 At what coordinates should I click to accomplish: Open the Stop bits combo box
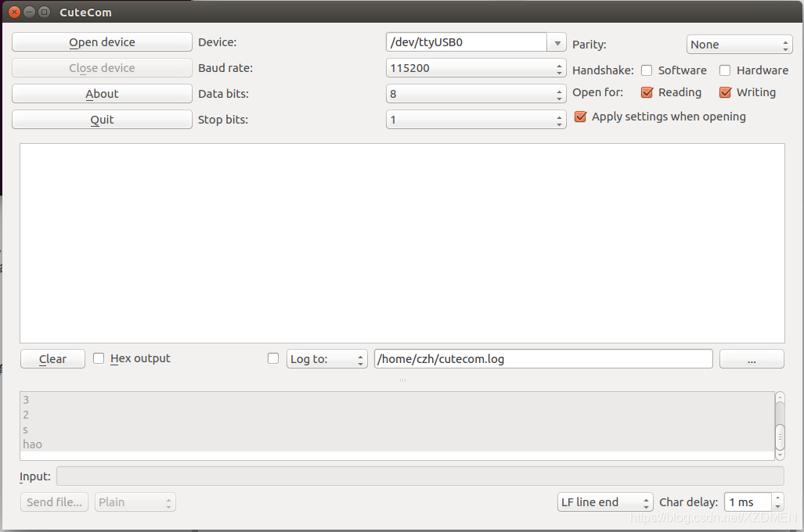[x=476, y=120]
